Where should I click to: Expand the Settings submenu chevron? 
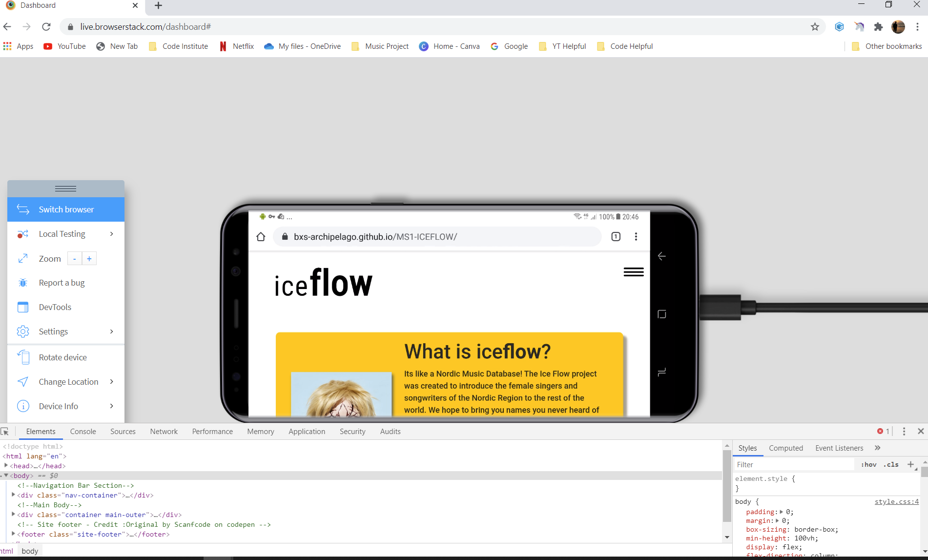point(111,331)
